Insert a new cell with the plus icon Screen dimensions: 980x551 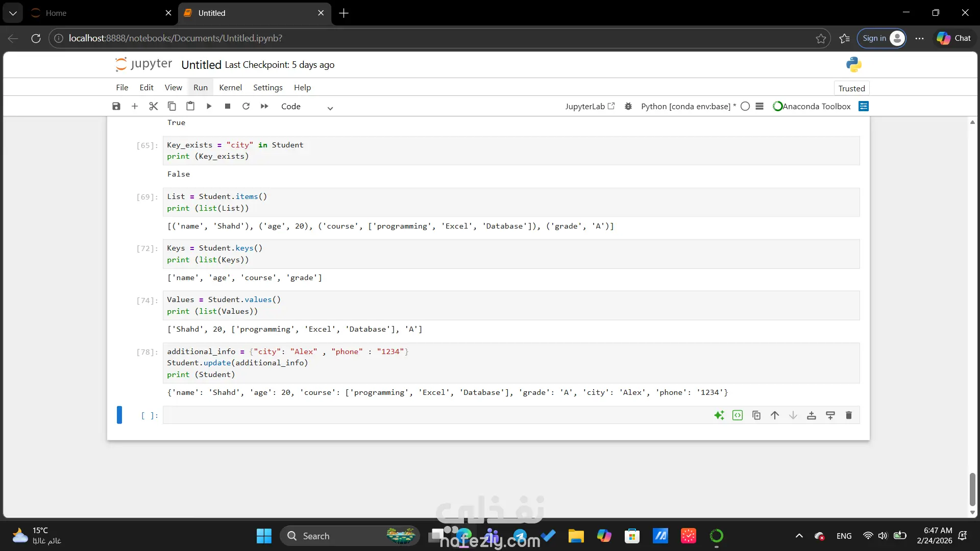click(x=135, y=106)
